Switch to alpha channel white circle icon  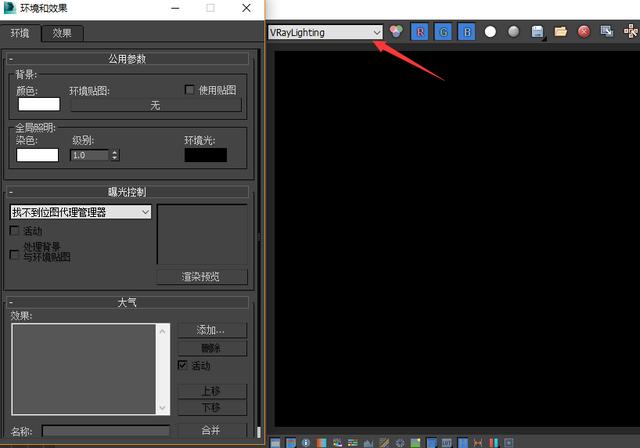point(490,32)
